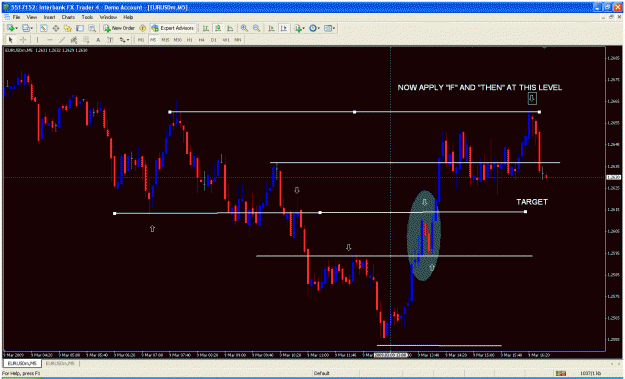Open the Templates button
The image size is (625, 379).
tap(328, 28)
